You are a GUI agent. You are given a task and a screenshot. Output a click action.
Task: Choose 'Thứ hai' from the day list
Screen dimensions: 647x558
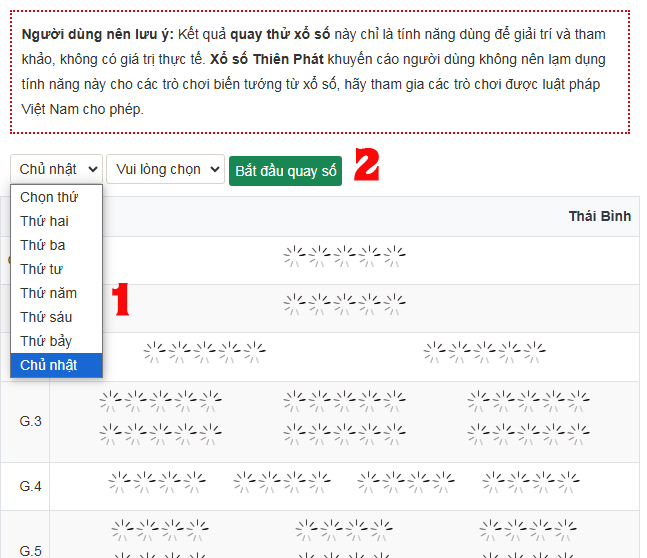click(x=44, y=221)
